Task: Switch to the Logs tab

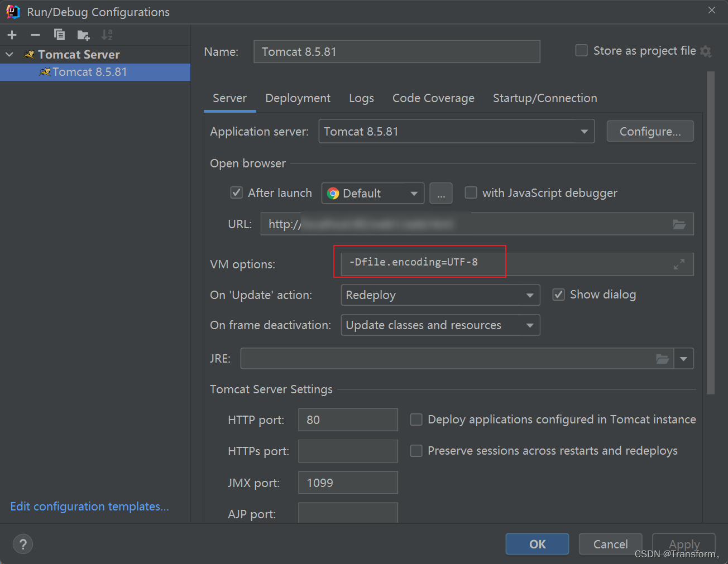Action: coord(361,98)
